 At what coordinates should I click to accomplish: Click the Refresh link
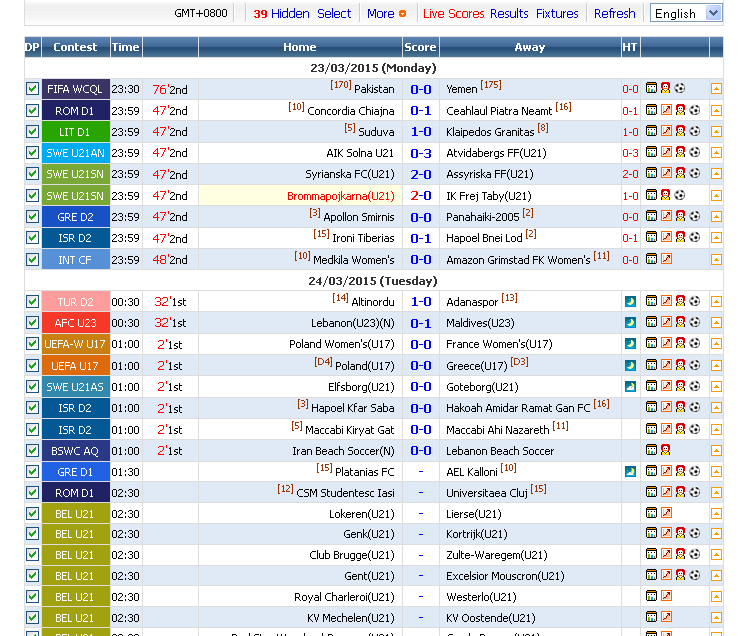(x=614, y=13)
